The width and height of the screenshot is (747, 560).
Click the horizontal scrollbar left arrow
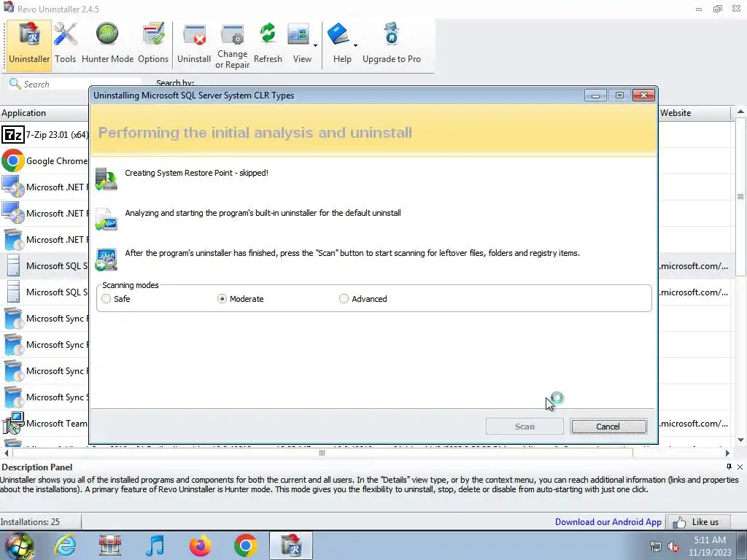6,453
